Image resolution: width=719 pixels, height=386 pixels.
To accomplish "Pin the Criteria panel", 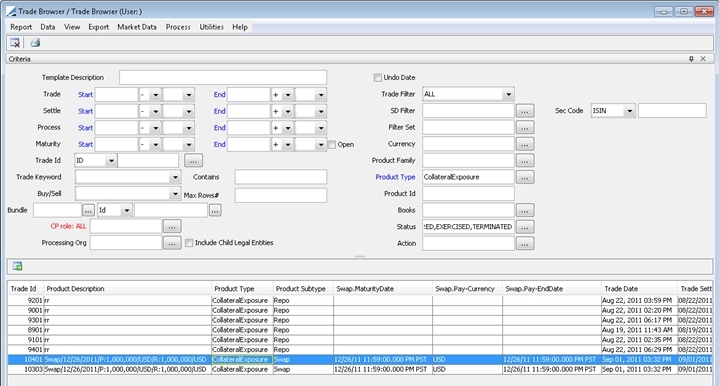I will [x=691, y=59].
